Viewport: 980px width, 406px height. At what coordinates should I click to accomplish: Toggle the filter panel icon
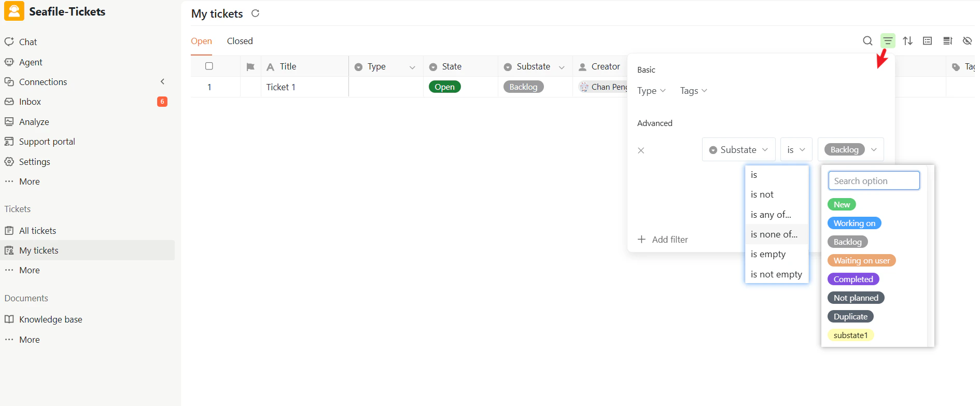tap(888, 41)
